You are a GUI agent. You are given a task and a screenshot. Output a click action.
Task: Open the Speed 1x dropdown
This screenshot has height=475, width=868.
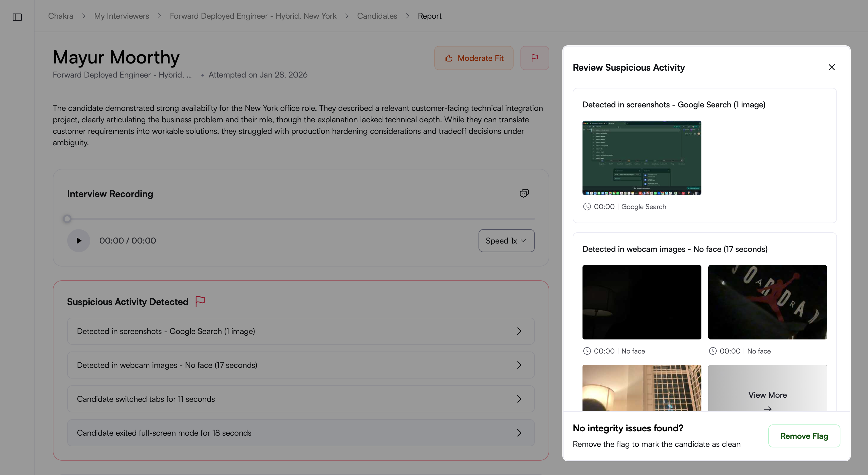[506, 241]
